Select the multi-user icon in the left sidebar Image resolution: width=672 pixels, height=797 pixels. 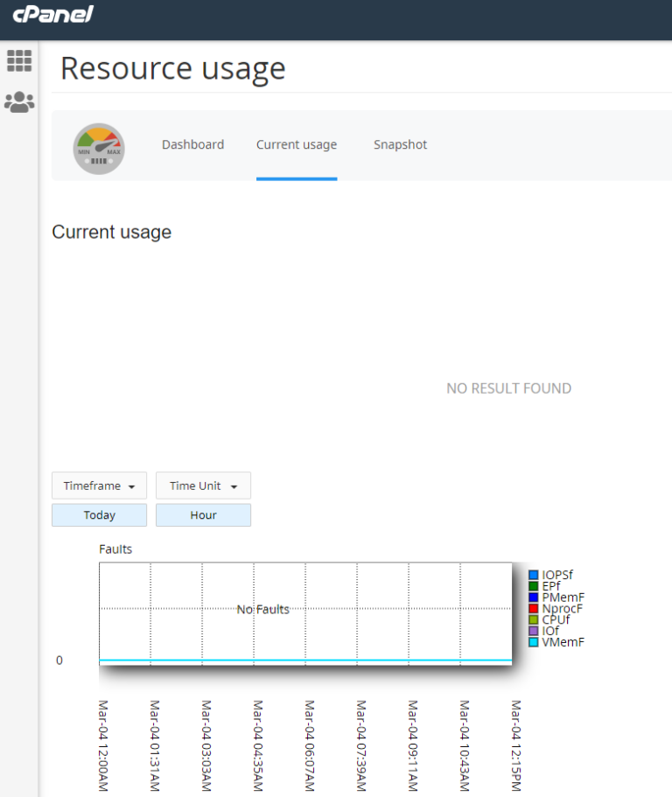[19, 101]
